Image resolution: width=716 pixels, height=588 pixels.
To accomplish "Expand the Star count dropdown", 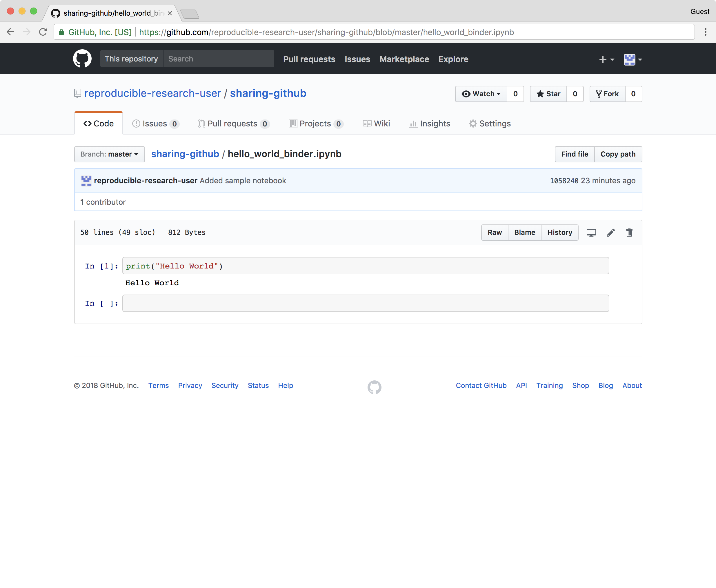I will point(575,94).
